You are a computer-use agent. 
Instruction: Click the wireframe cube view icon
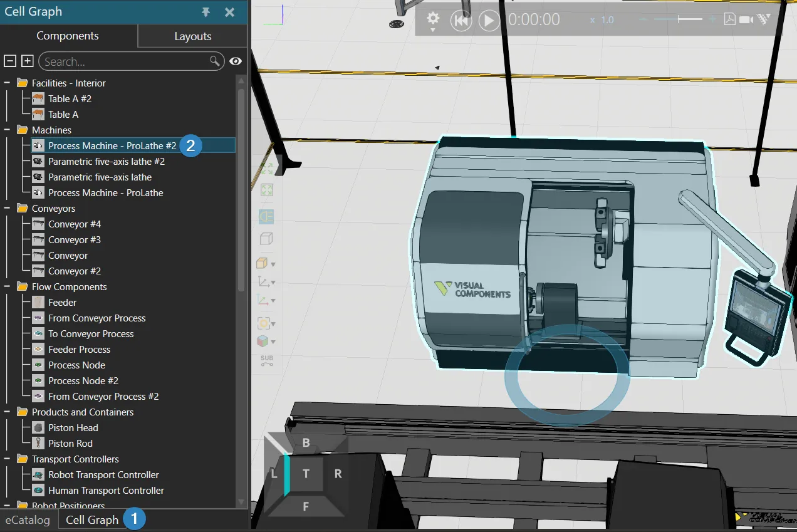point(266,239)
